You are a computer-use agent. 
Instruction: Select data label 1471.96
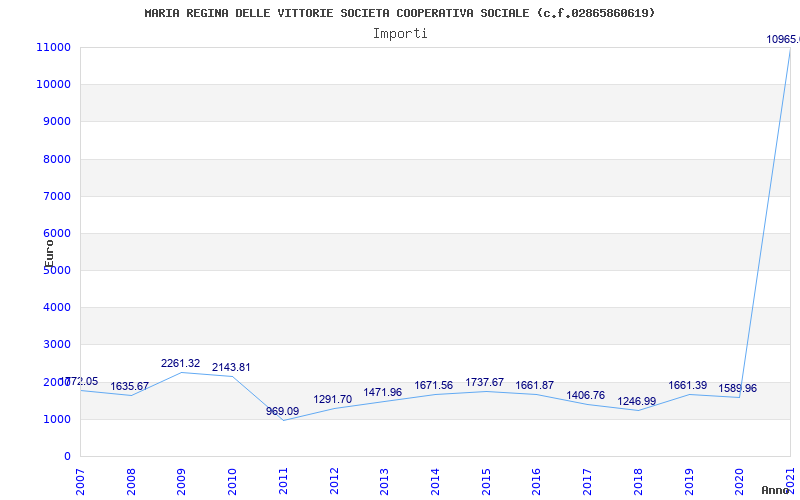(383, 392)
